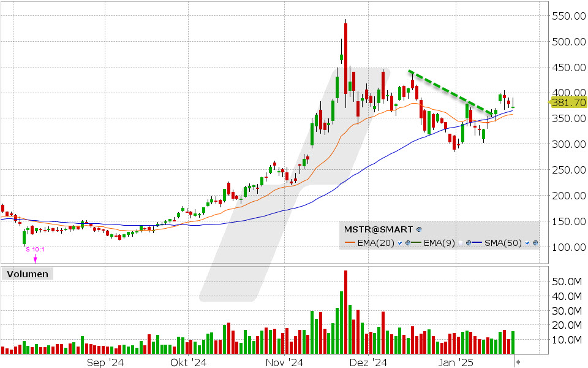Click the 10.0M volume axis label
This screenshot has width=588, height=368.
567,340
